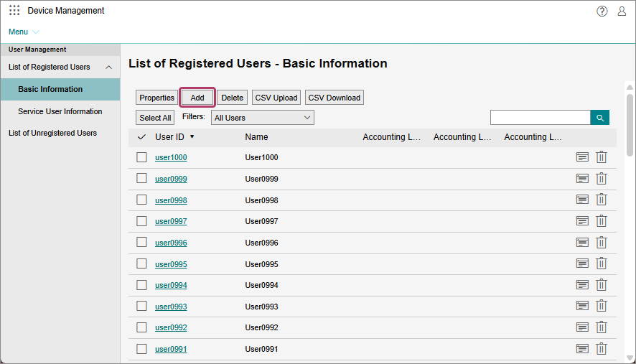
Task: Expand the Menu dropdown
Action: coord(24,32)
